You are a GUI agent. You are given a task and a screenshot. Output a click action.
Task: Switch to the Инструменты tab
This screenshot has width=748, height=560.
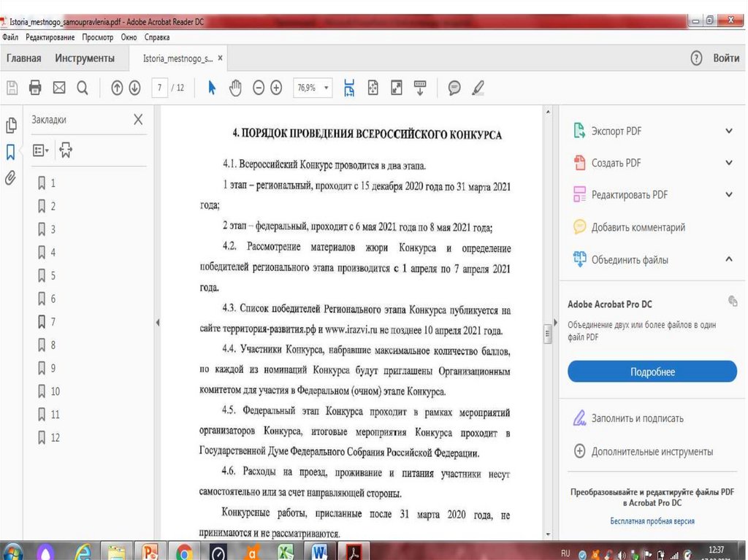[85, 58]
